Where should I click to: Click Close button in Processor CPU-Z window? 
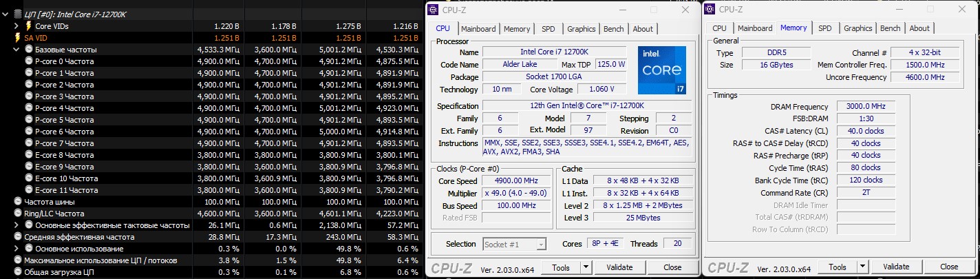(672, 267)
